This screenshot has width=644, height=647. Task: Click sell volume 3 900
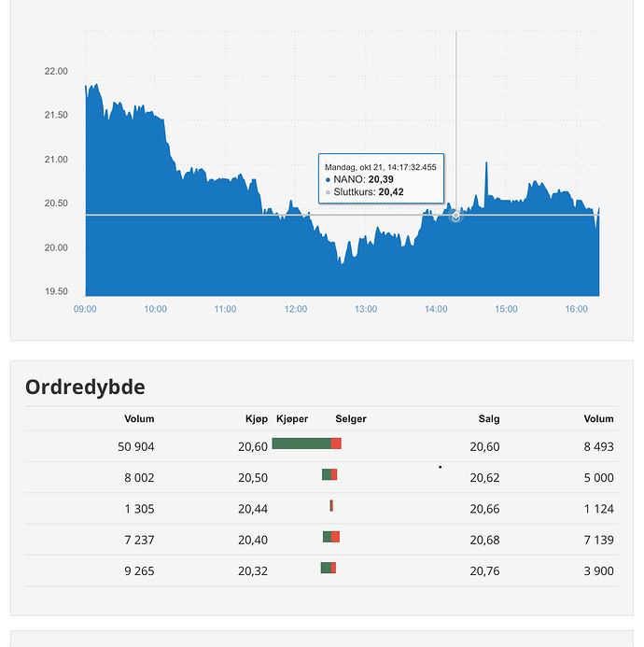[598, 571]
